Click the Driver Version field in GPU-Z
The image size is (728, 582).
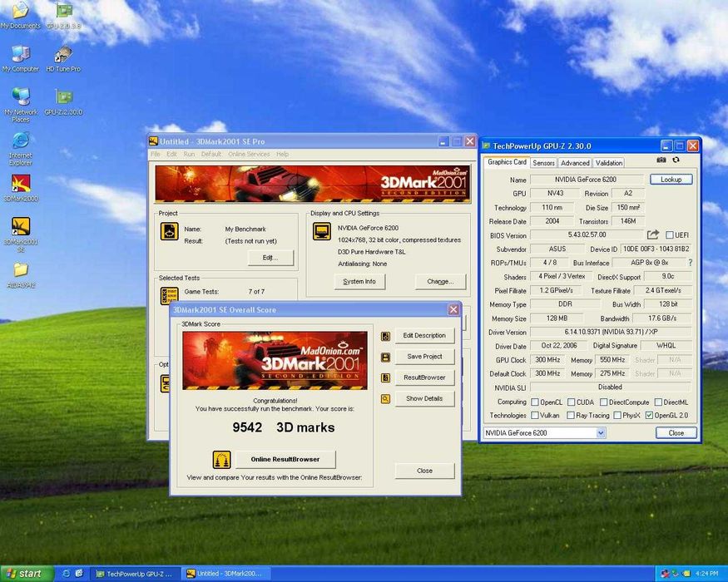point(611,332)
